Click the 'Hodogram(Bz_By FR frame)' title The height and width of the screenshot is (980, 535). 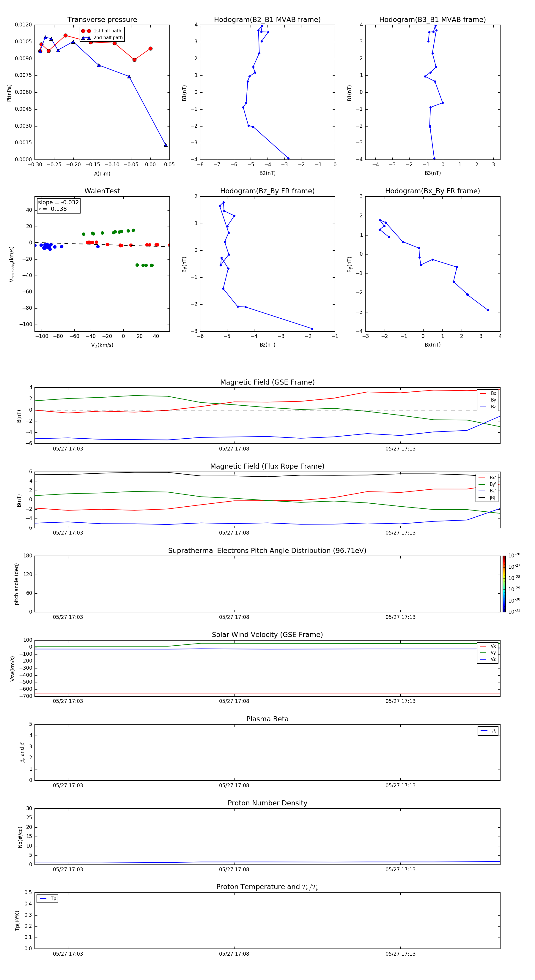(x=267, y=191)
